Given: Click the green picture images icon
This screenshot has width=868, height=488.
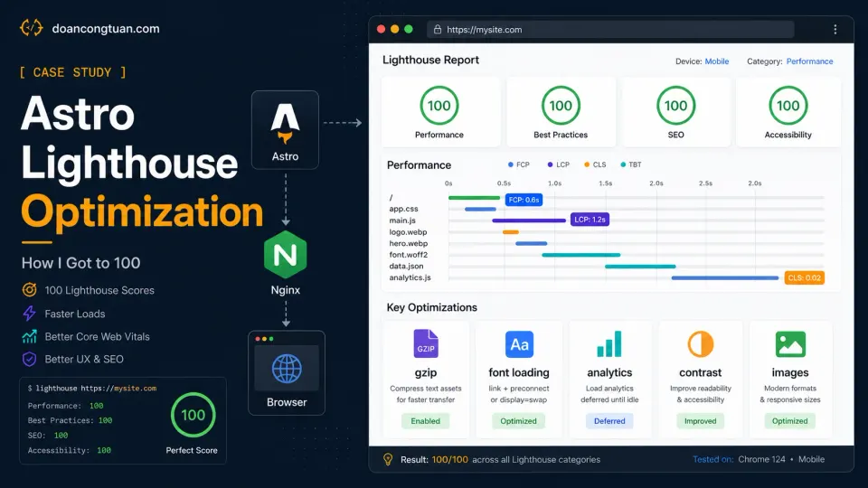Looking at the screenshot, I should pos(790,344).
